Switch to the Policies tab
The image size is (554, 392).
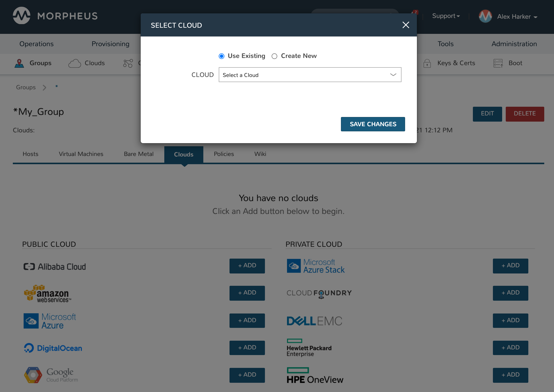(224, 154)
